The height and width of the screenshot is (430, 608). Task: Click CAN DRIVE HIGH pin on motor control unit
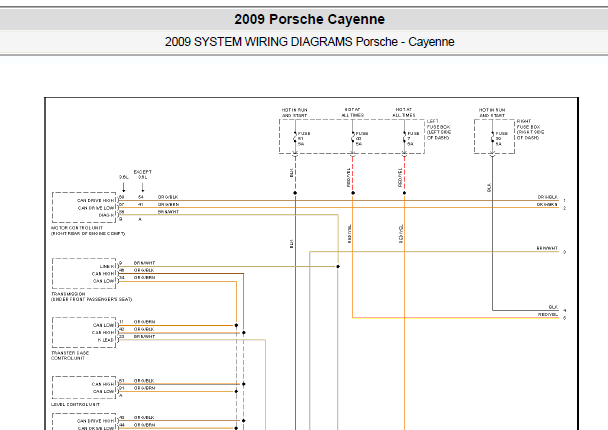point(95,200)
